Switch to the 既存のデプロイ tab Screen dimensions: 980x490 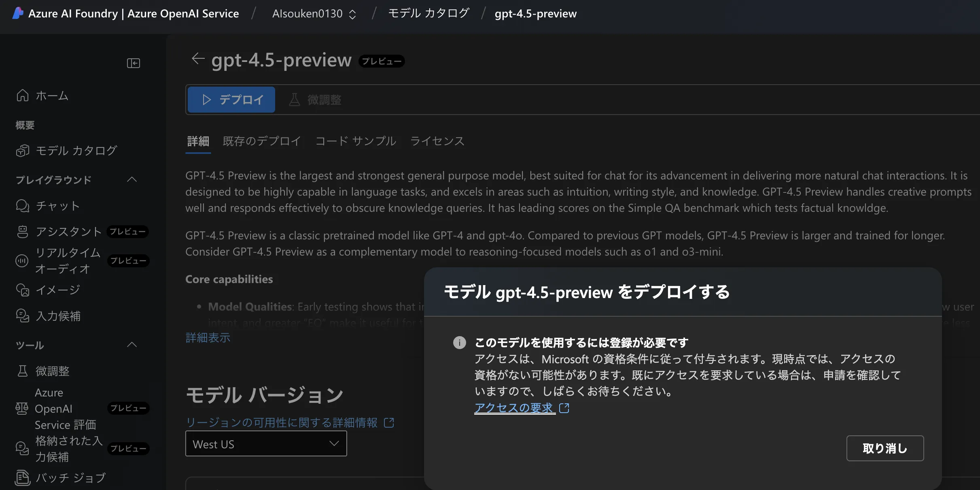click(x=262, y=141)
